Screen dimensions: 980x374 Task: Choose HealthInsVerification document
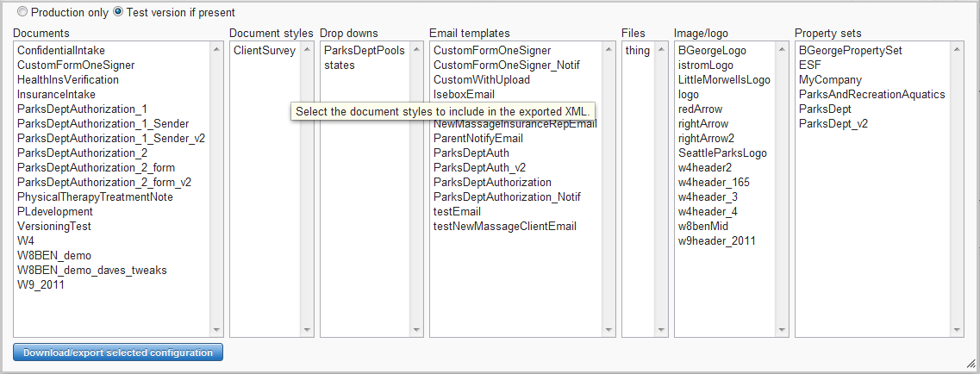[68, 80]
